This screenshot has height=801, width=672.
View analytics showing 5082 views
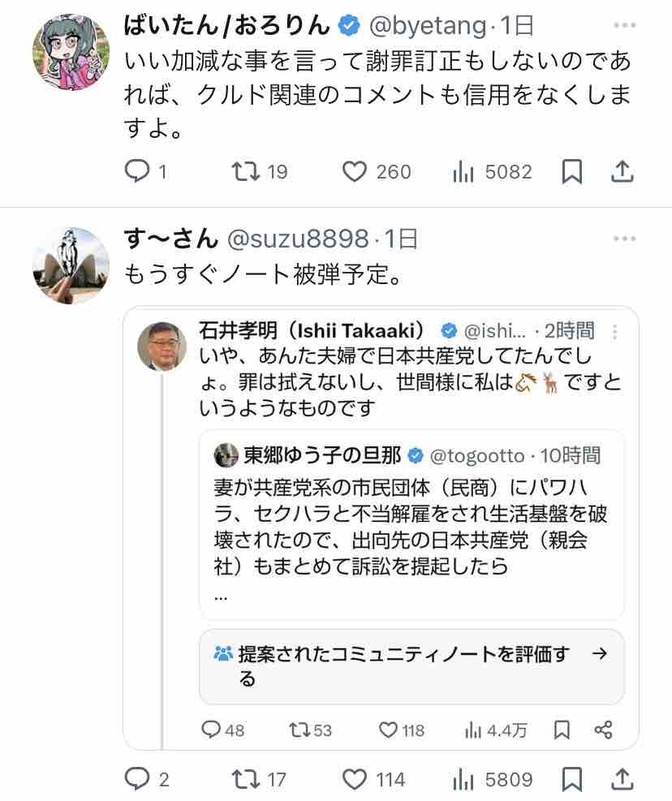pos(463,172)
